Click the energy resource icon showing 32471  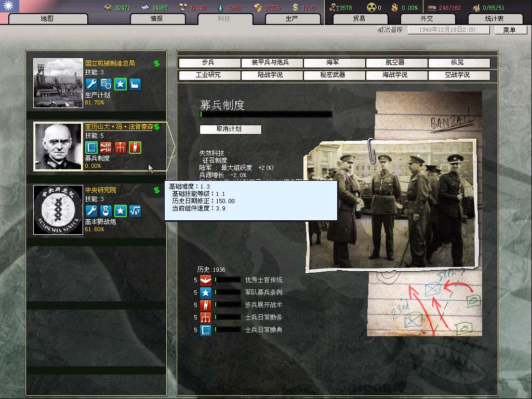click(x=108, y=7)
